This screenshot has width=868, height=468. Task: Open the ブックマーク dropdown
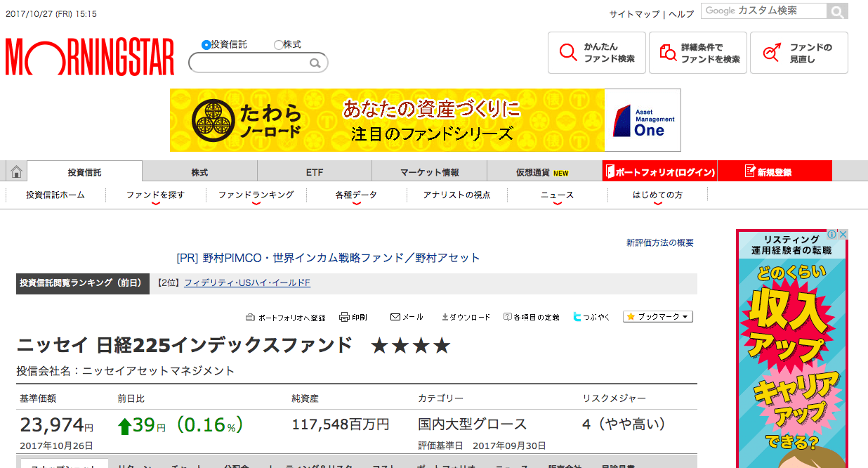click(x=657, y=316)
